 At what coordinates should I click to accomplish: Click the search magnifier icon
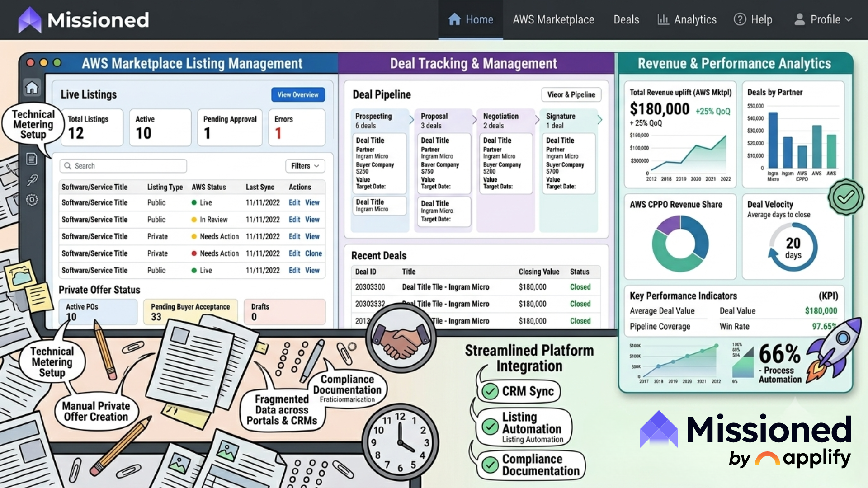(x=68, y=166)
